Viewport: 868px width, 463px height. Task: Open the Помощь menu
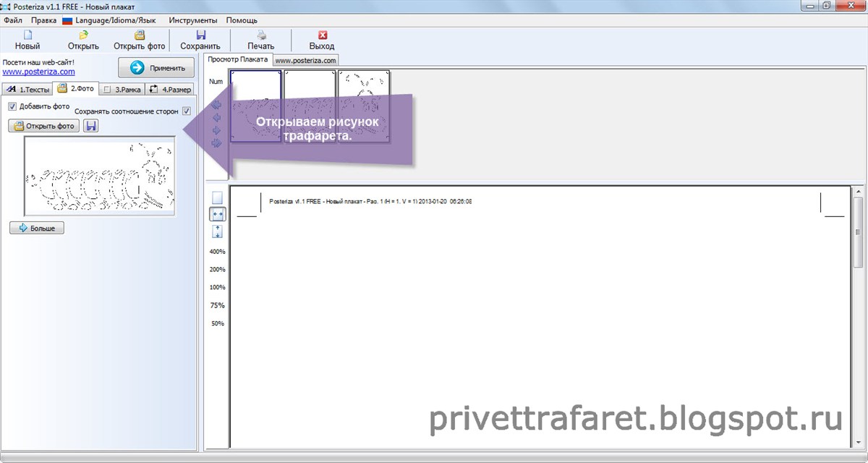click(x=242, y=21)
